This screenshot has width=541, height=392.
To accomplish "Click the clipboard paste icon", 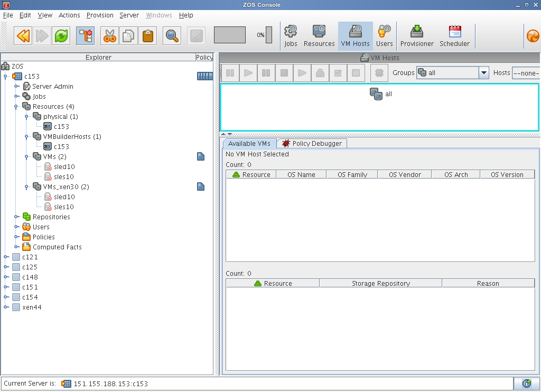I will 148,36.
